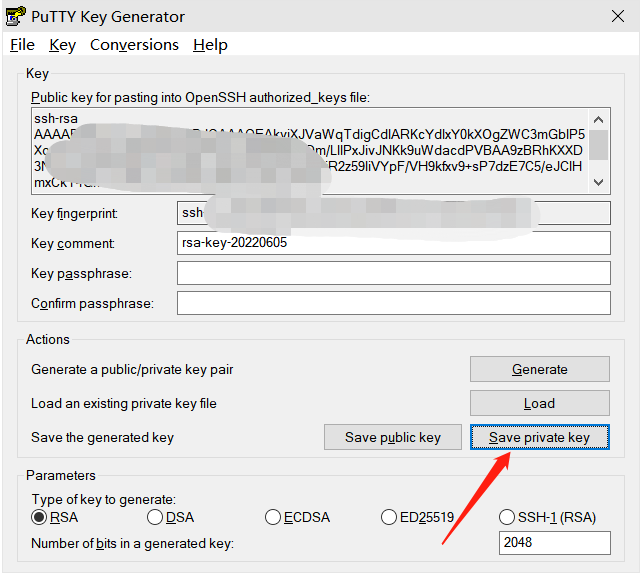
Task: Close the PuTTY Key Generator window
Action: 617,16
